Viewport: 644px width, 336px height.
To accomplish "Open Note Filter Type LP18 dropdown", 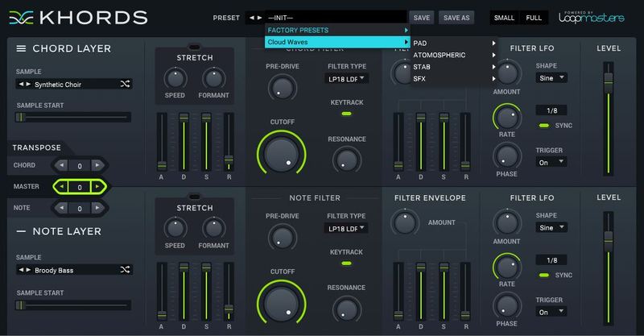I will 346,228.
